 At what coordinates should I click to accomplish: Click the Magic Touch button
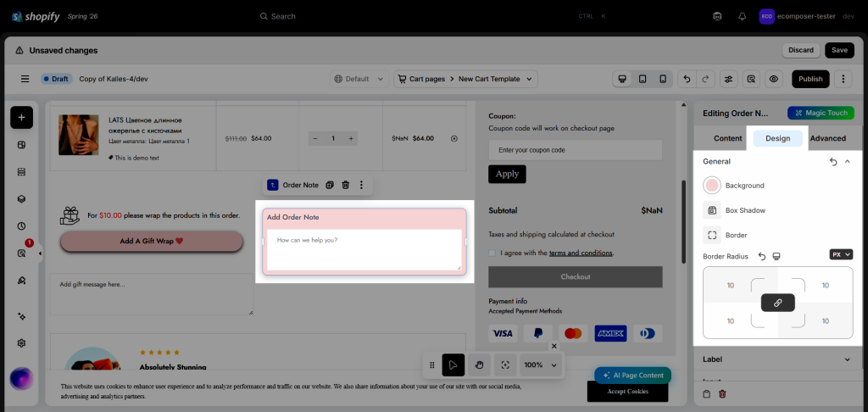click(821, 113)
